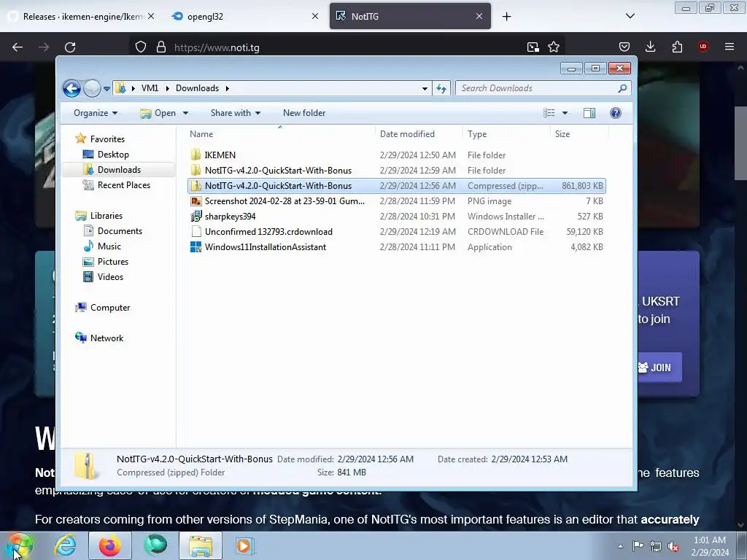
Task: Click the site padlock icon
Action: point(161,47)
